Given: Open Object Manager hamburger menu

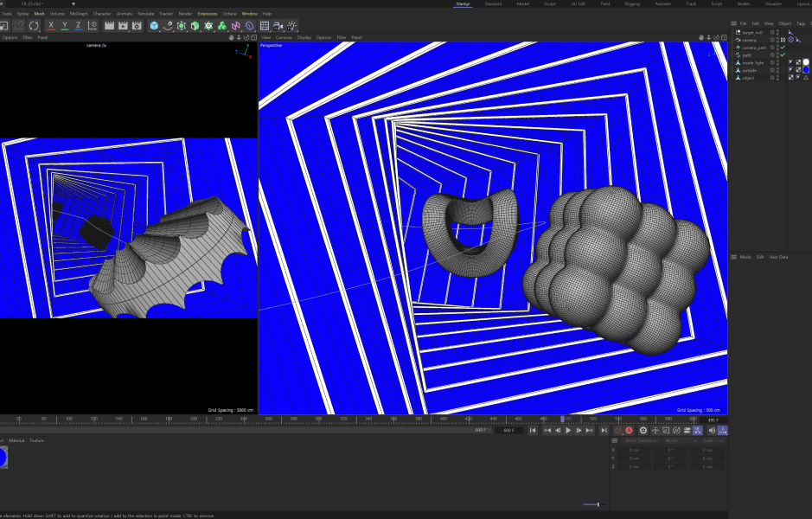Looking at the screenshot, I should click(733, 23).
